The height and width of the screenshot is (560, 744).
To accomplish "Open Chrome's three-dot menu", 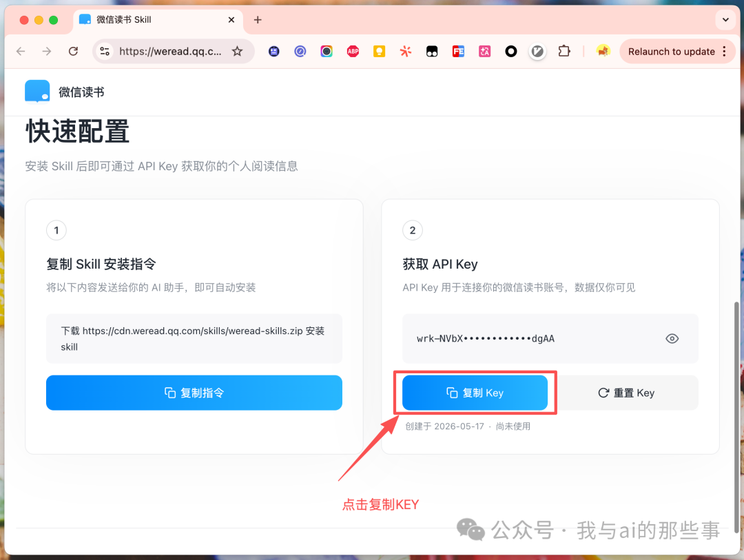I will coord(724,51).
